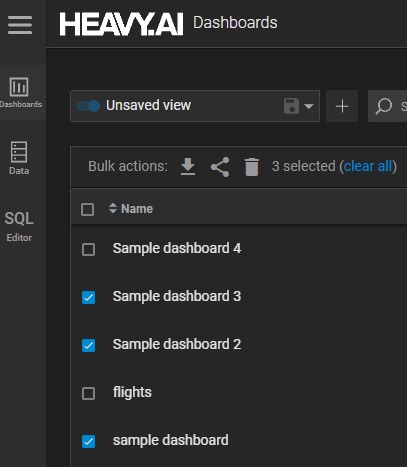Click the bulk delete trash icon
The height and width of the screenshot is (467, 407).
tap(252, 167)
